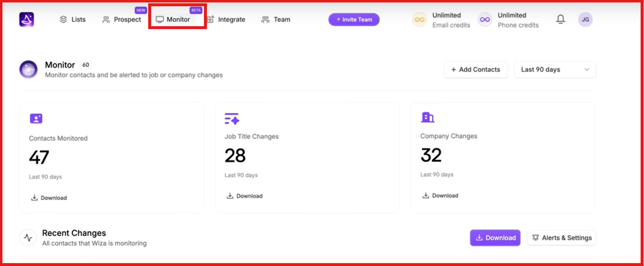Expand the Last 90 days dropdown

[555, 70]
